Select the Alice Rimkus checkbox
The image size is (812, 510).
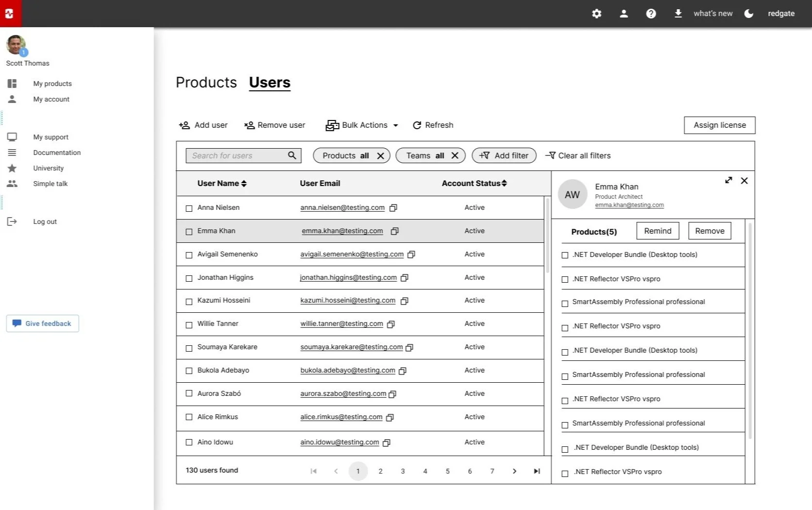point(189,417)
